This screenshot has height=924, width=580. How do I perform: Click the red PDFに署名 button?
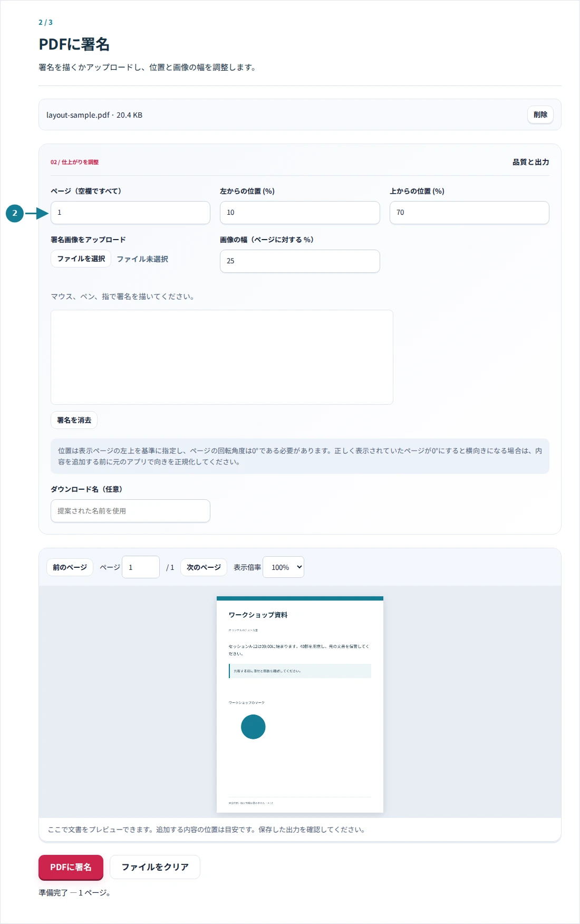coord(71,867)
